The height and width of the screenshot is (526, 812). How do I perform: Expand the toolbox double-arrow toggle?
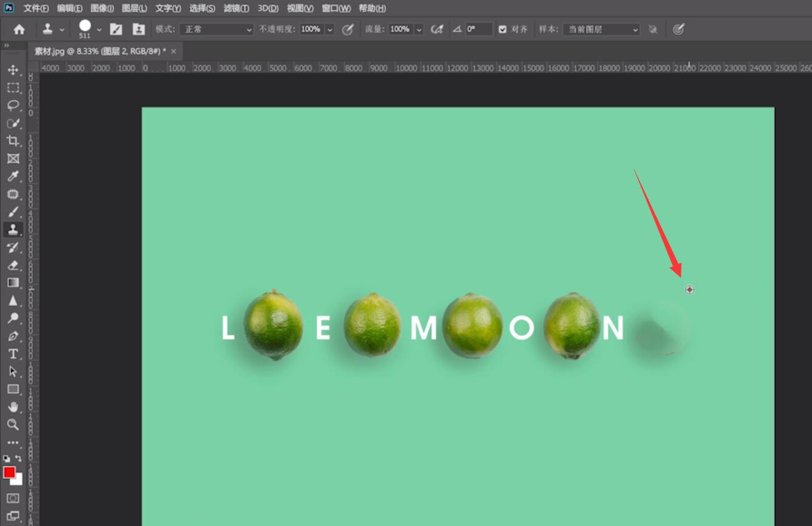click(6, 46)
